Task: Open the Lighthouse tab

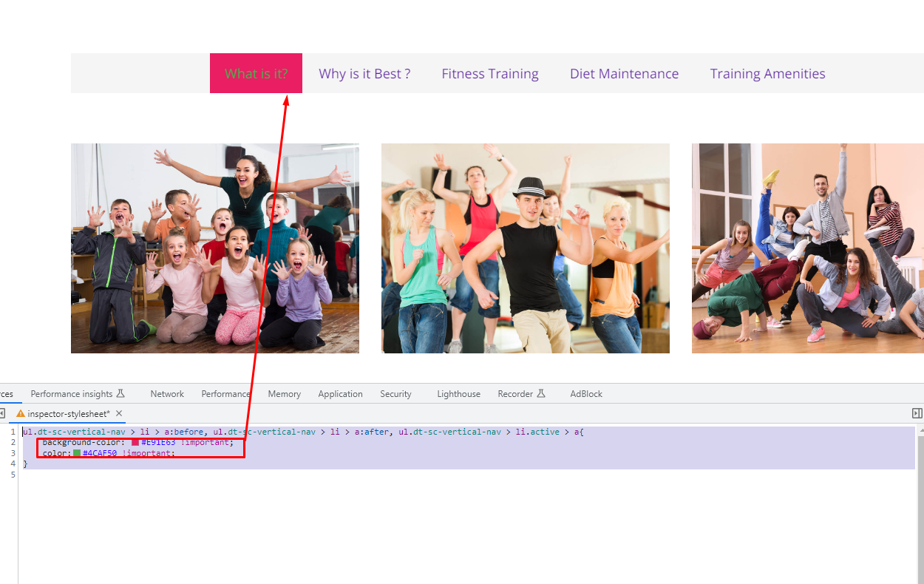Action: (458, 394)
